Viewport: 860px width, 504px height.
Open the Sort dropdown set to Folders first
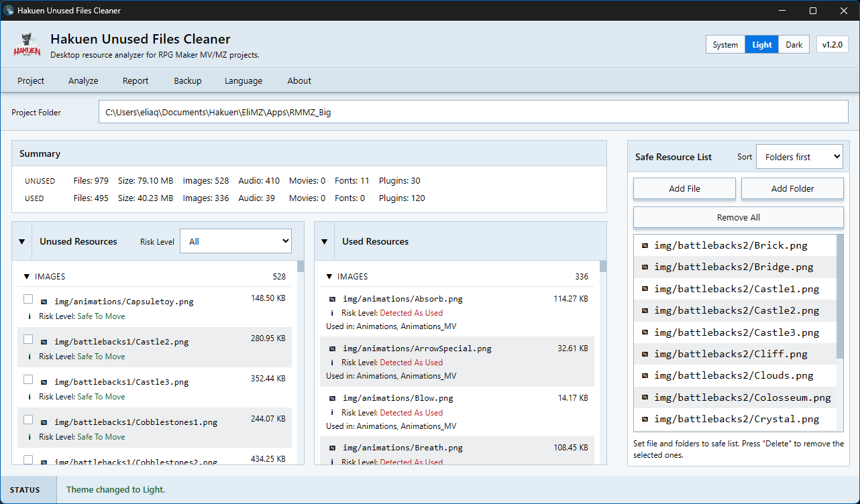(800, 157)
